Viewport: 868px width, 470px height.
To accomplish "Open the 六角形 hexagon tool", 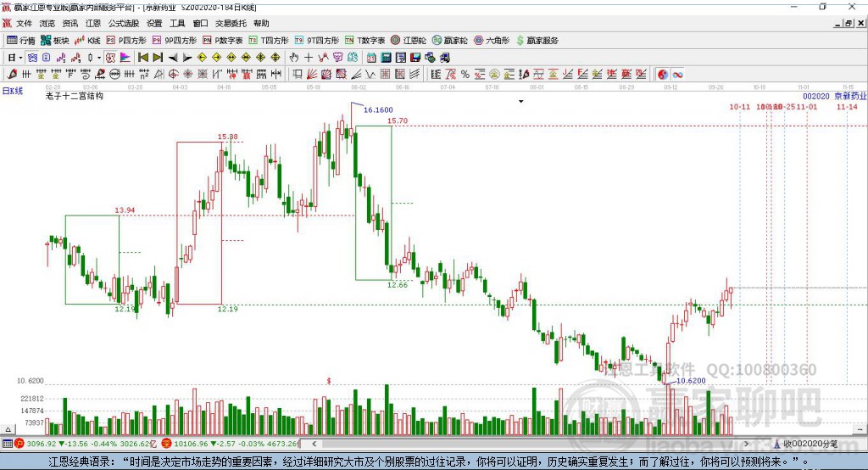I will click(492, 41).
